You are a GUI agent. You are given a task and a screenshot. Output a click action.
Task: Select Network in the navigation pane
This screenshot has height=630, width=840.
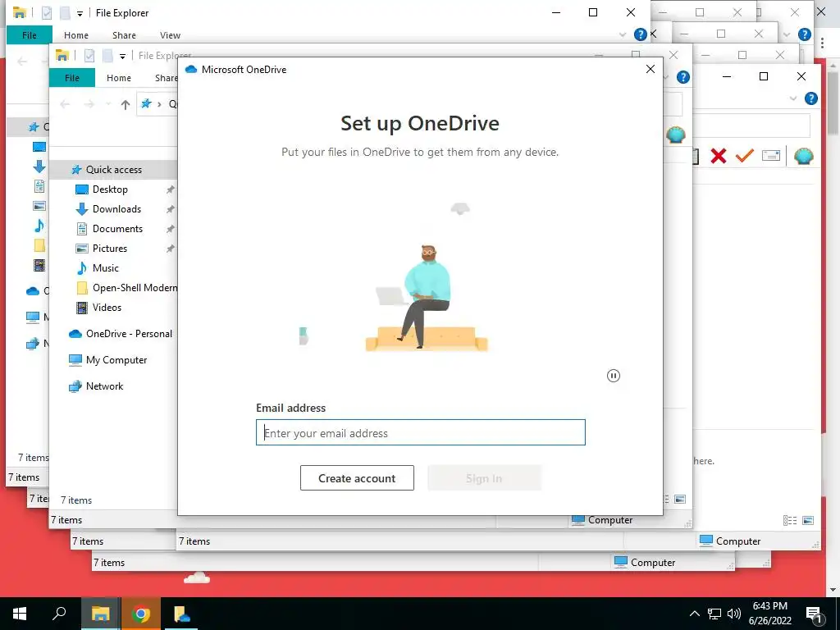tap(104, 386)
